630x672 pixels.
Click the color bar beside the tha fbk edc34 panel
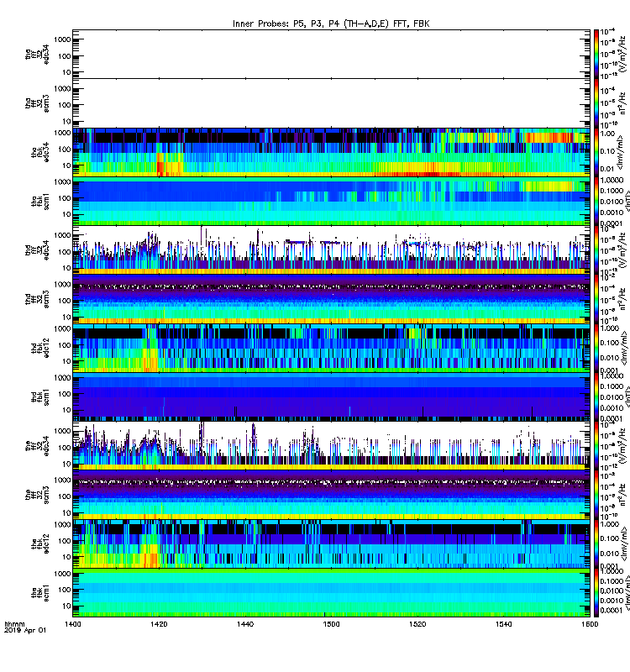(x=596, y=153)
